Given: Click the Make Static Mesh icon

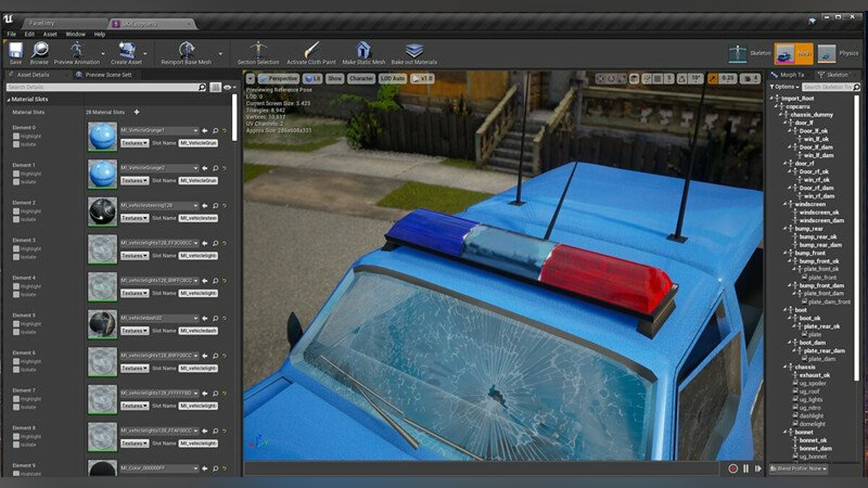Looking at the screenshot, I should (363, 51).
